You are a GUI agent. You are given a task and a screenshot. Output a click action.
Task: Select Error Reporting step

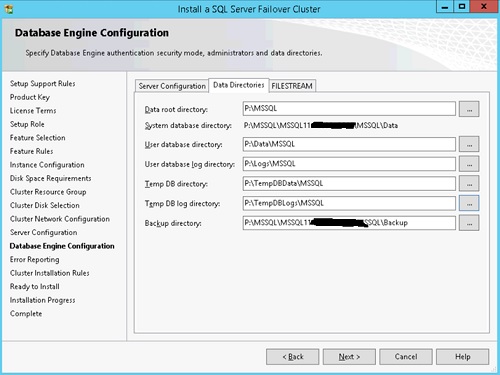(35, 259)
